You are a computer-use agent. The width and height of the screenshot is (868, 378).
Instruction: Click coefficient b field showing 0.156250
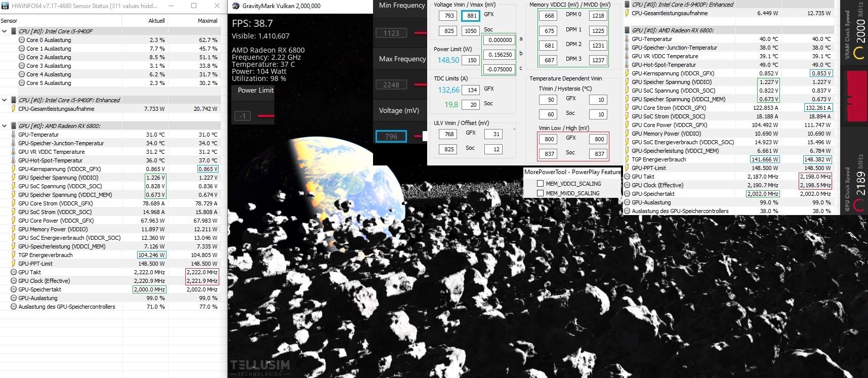(500, 55)
